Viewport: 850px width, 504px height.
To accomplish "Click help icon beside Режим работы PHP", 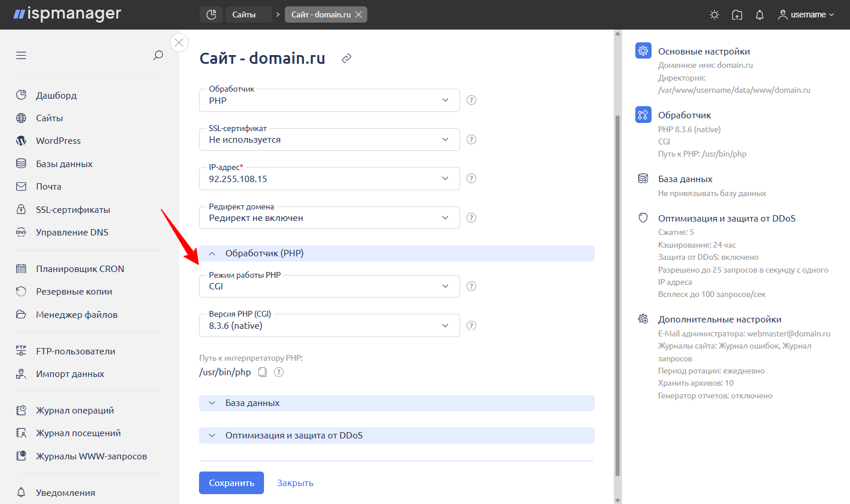I will (471, 286).
